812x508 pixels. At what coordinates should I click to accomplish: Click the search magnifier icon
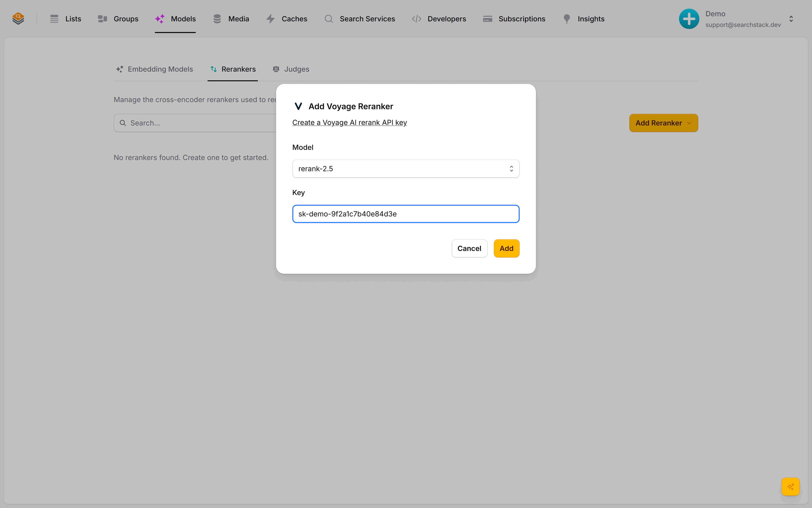[123, 123]
